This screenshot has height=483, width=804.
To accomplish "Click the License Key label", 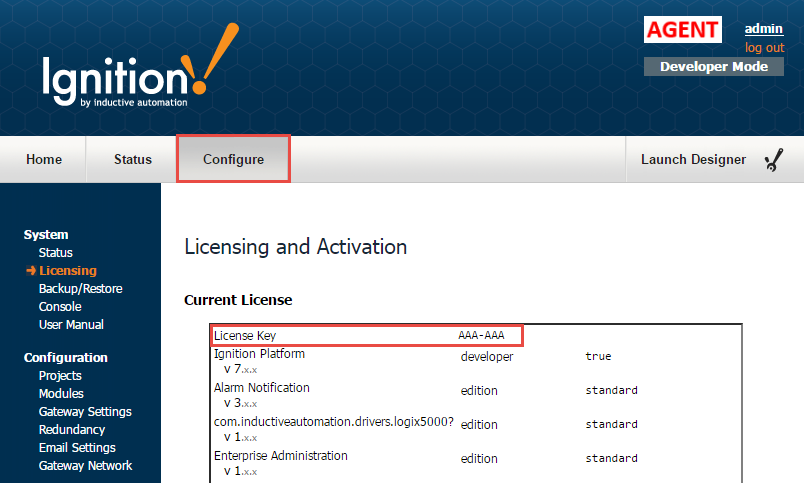I will pos(245,336).
